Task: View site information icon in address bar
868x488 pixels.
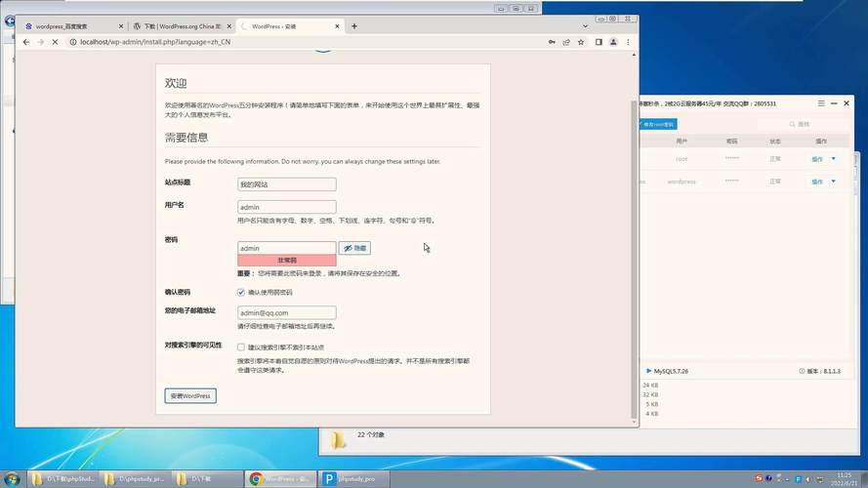Action: (72, 42)
